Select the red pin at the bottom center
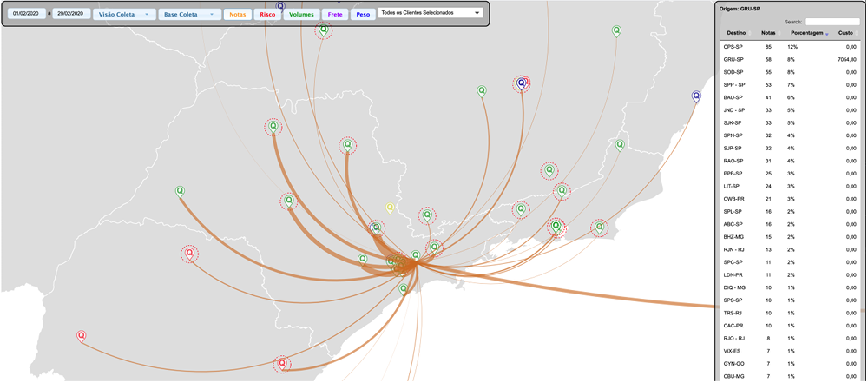Viewport: 868px width, 383px height. click(281, 364)
